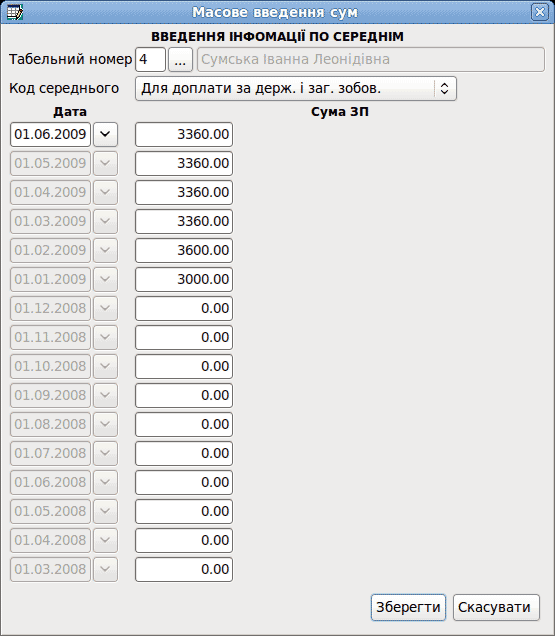Viewport: 555px width, 636px height.
Task: Focus the Табельний номер input field
Action: pos(150,60)
